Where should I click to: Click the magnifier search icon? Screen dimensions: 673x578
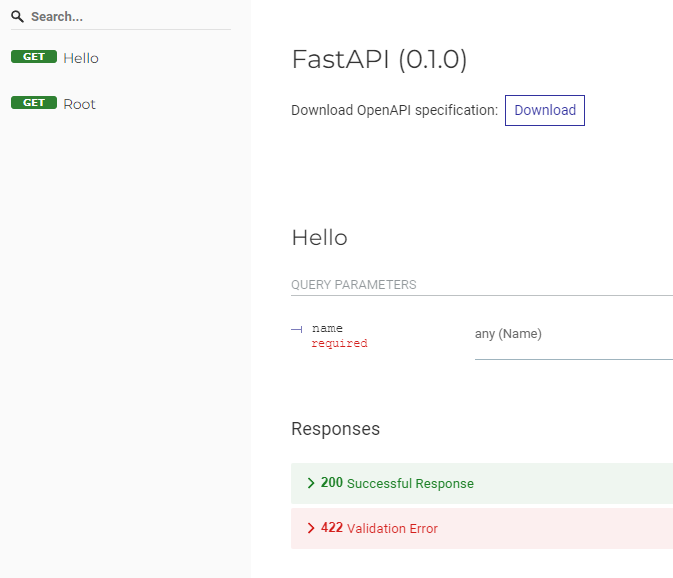tap(17, 17)
